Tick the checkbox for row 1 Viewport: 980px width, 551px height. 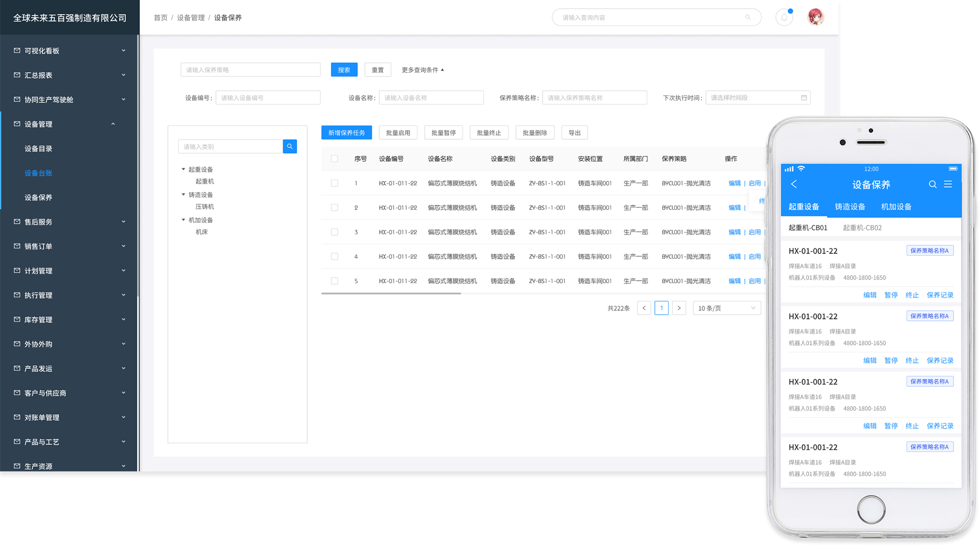334,183
